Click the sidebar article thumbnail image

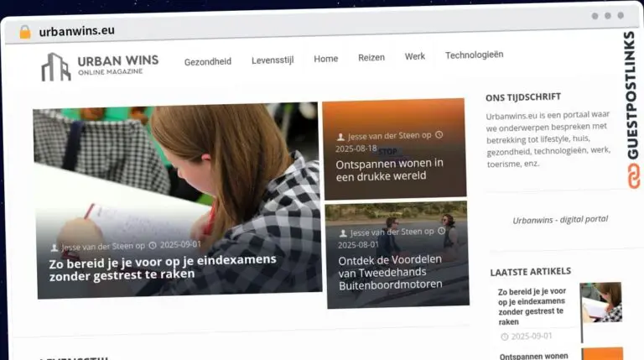(600, 303)
